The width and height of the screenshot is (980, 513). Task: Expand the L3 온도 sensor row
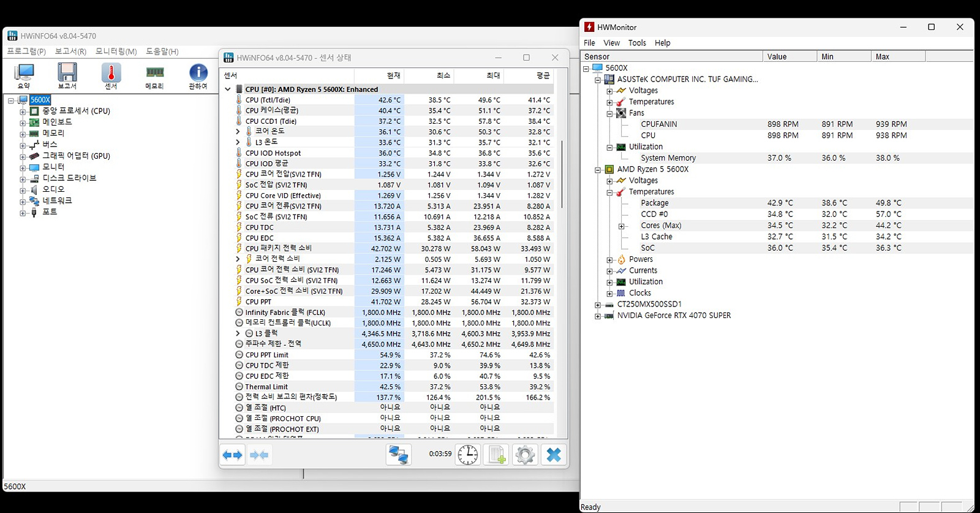click(x=238, y=142)
